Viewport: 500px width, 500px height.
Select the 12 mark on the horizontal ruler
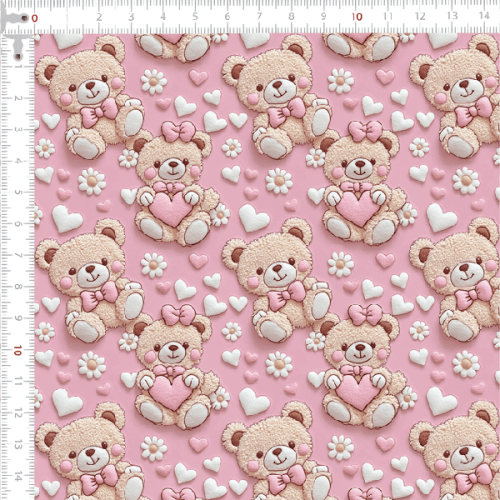420,16
